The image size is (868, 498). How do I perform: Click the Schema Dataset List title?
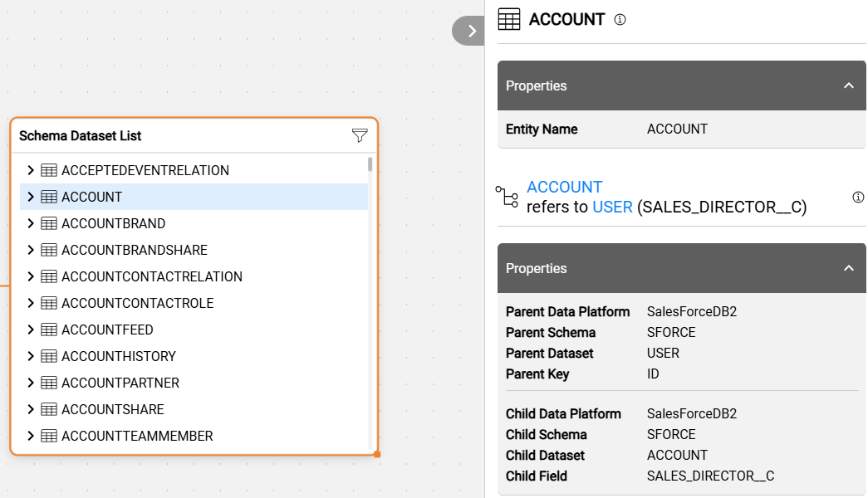tap(81, 135)
